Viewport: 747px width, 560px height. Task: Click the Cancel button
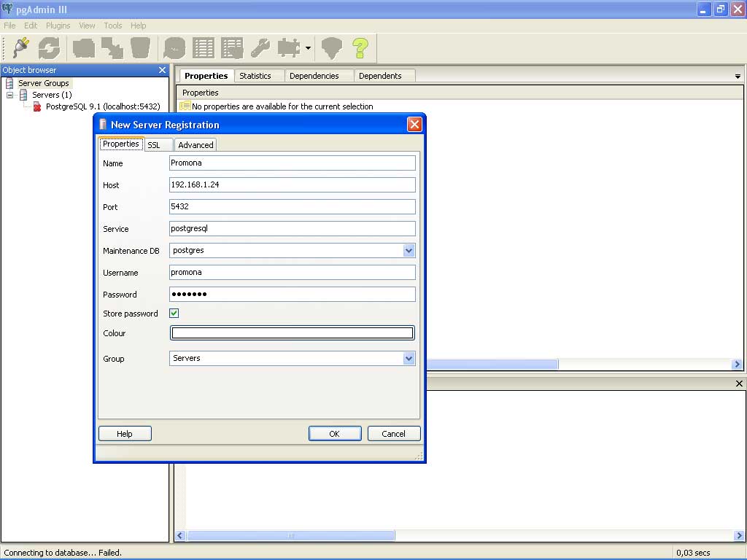click(393, 433)
